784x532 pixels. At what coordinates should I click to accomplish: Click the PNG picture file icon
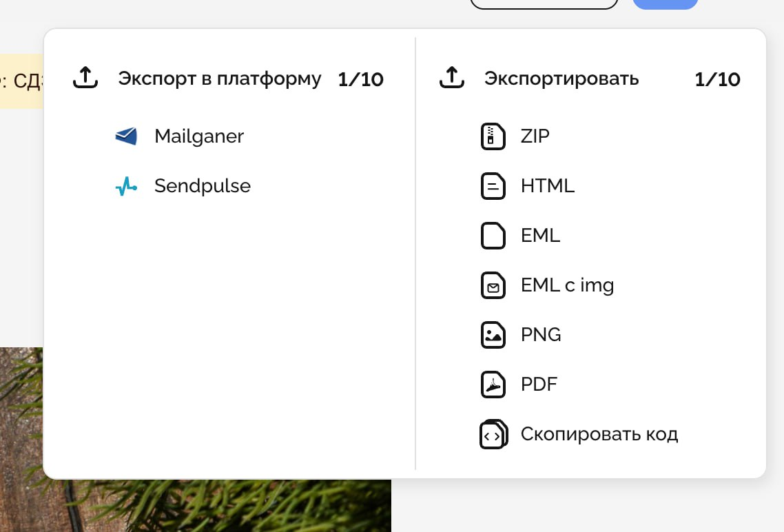click(x=493, y=335)
